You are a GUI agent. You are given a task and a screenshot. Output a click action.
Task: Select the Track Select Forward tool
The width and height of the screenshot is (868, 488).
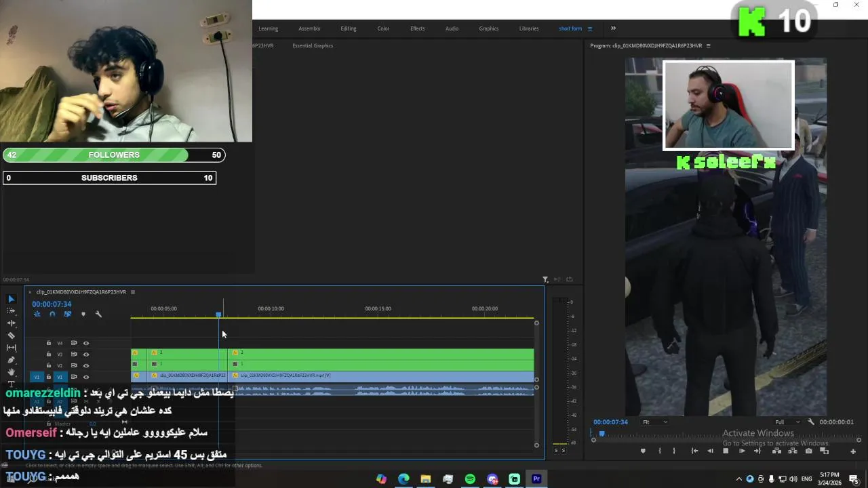[11, 311]
